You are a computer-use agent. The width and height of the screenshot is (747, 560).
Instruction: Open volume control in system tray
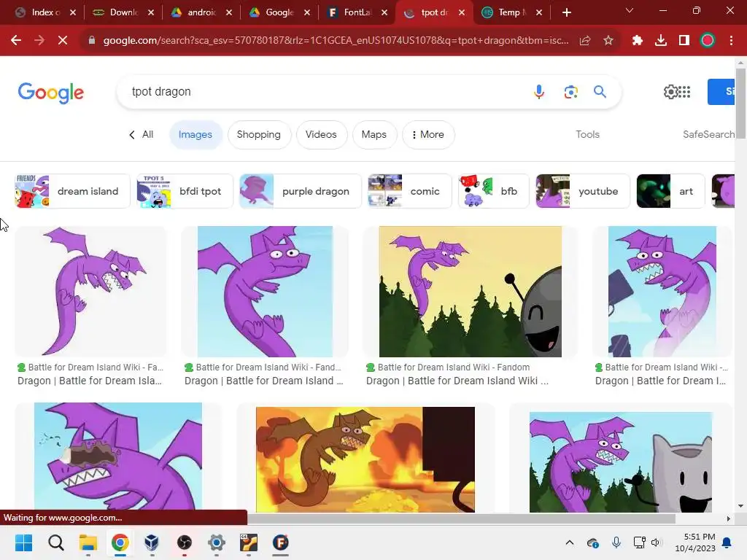657,542
